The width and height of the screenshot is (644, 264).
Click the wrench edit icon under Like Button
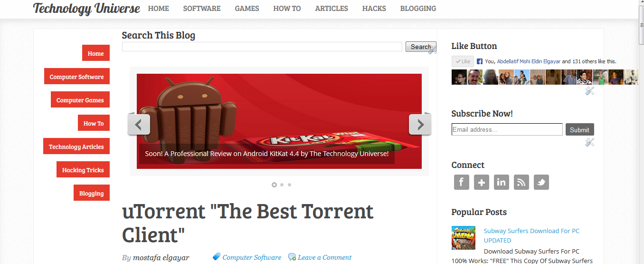tap(589, 91)
